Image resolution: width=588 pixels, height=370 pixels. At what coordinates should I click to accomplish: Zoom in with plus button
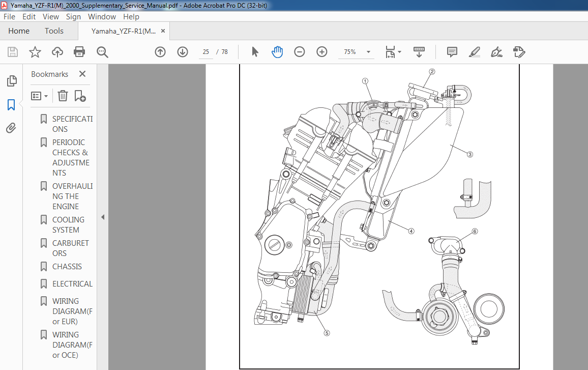322,52
